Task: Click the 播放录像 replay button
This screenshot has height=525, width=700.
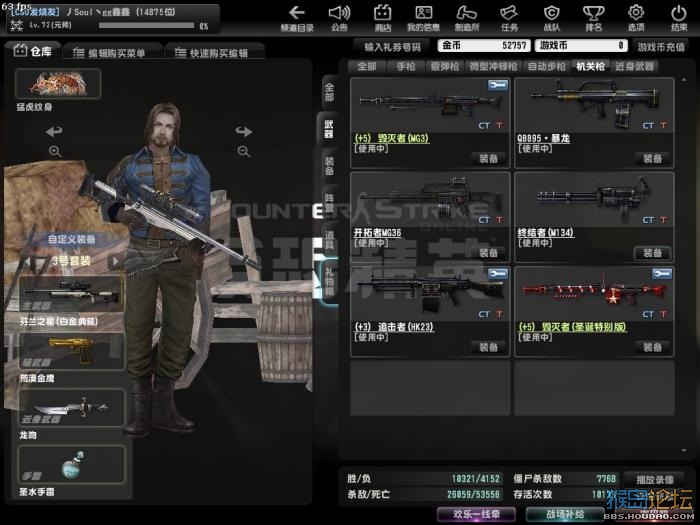Action: (654, 479)
